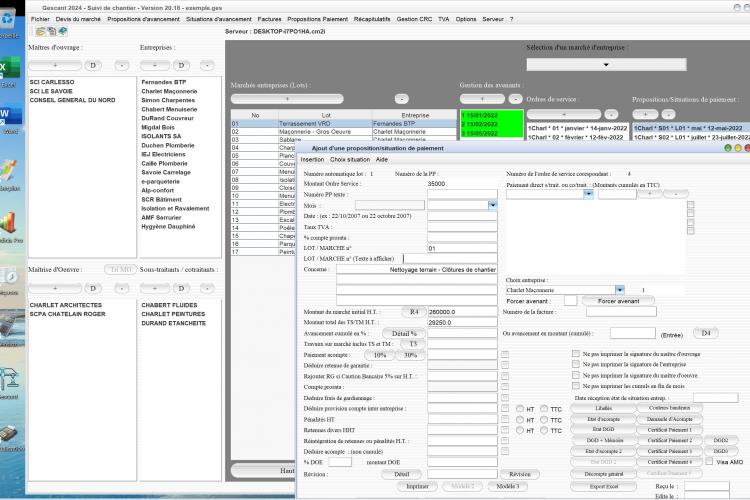Click the Demande d'Acompte button

pos(669,419)
